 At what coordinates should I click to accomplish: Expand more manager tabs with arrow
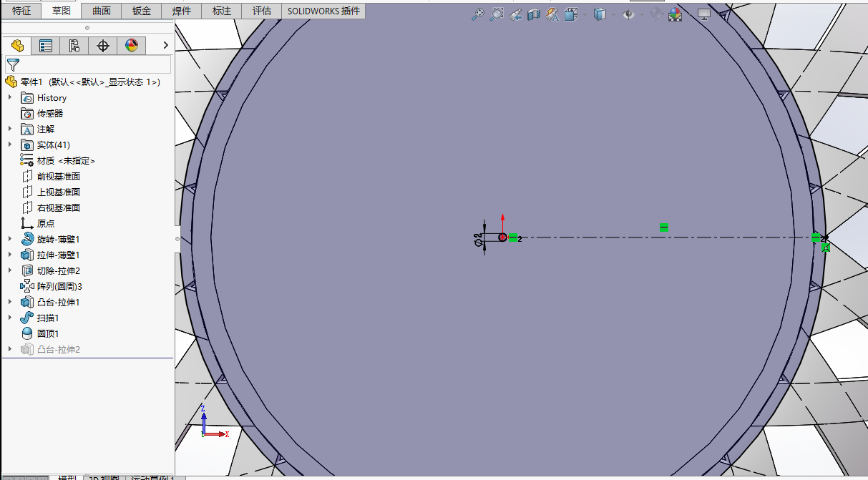click(166, 46)
